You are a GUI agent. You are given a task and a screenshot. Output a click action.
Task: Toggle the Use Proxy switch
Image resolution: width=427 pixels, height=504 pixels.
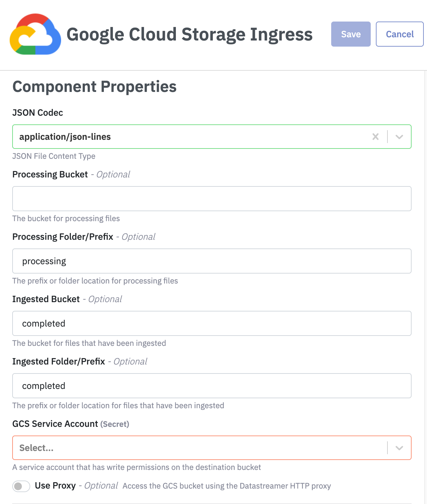tap(21, 486)
